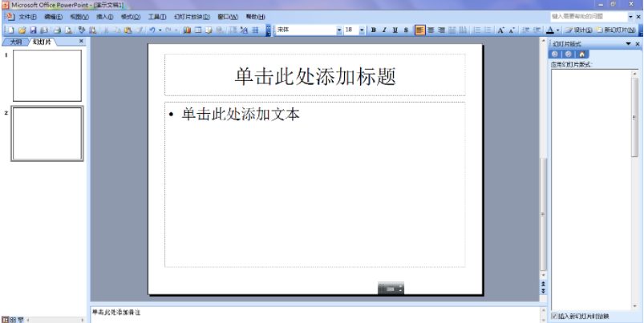
Task: Open the font name dropdown showing 宋体
Action: [339, 30]
